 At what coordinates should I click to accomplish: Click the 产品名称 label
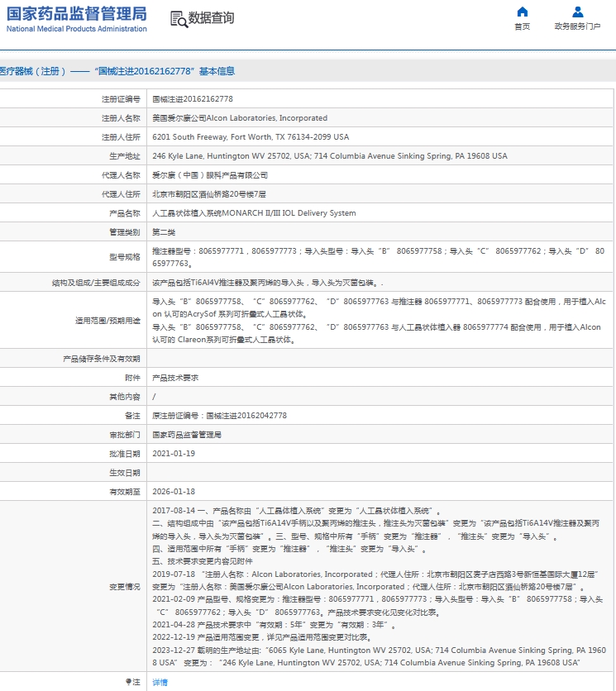pyautogui.click(x=125, y=213)
